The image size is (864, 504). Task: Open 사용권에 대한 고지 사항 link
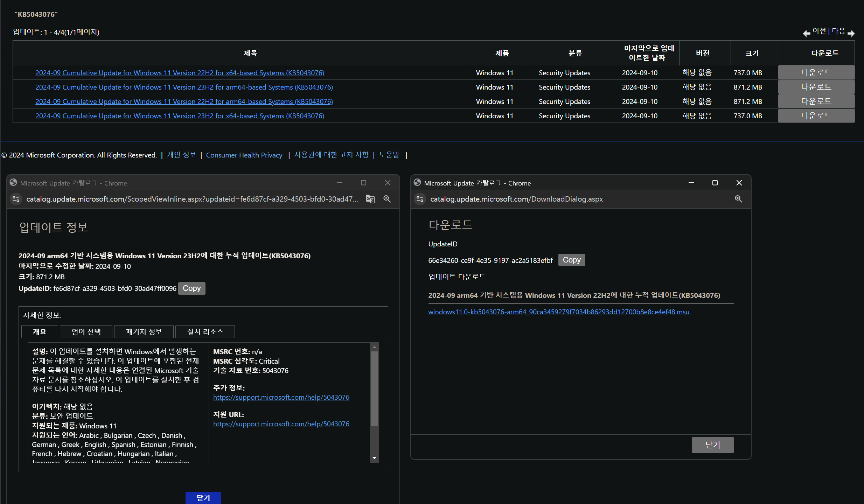click(331, 155)
